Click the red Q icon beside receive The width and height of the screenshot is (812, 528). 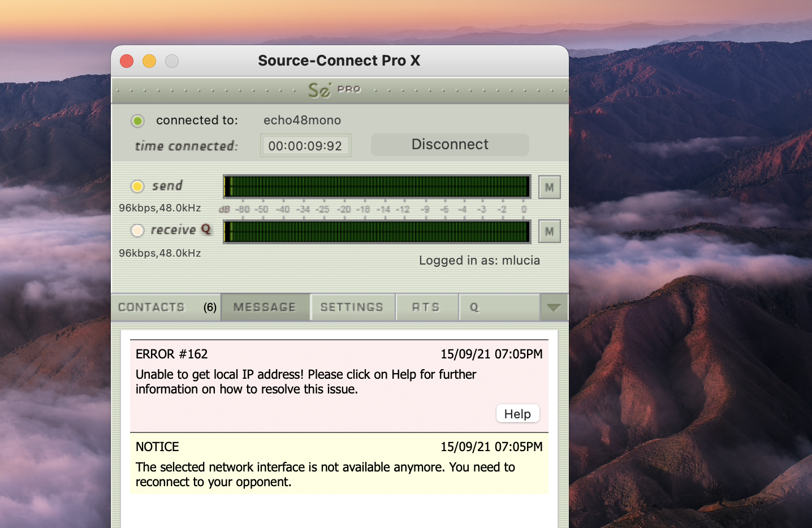point(206,229)
